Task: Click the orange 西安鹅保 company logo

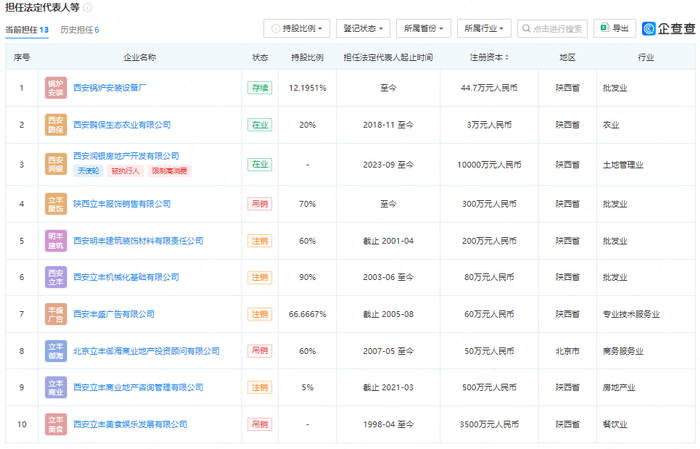Action: [x=56, y=125]
